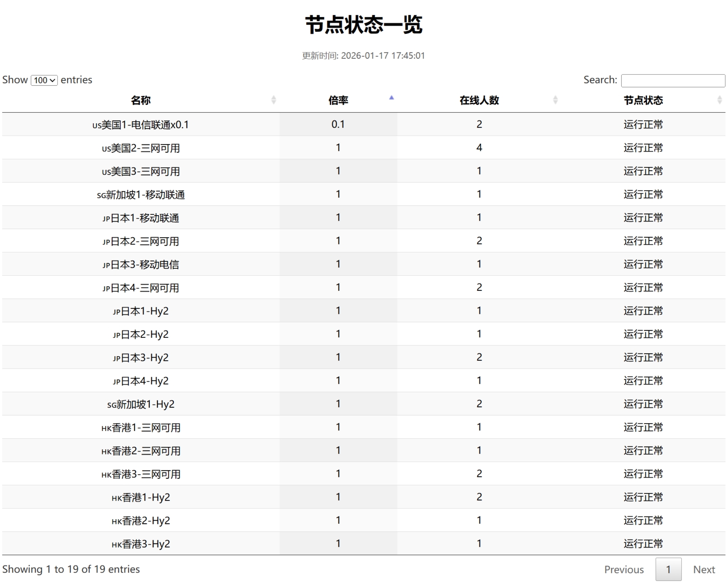Click sort arrows icon in 名称 column

274,100
